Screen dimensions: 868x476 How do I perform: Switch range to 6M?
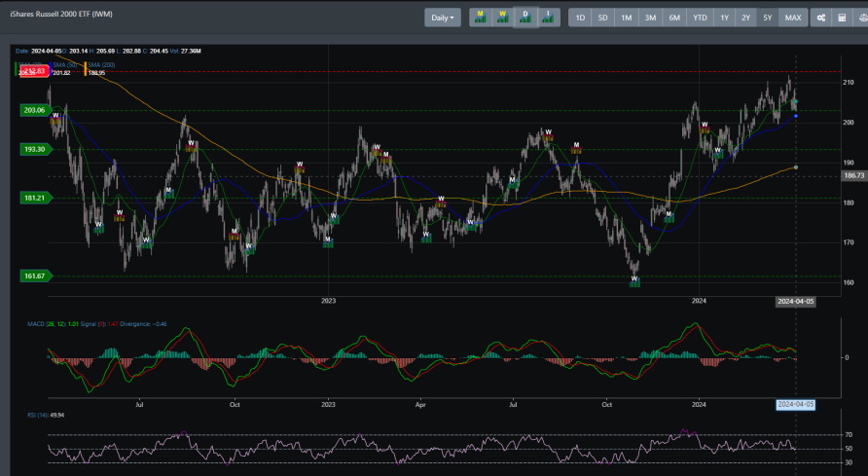pyautogui.click(x=674, y=18)
